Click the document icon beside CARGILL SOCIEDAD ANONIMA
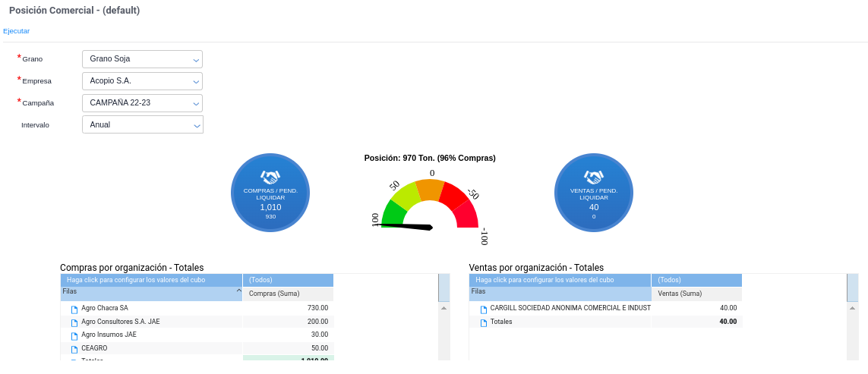This screenshot has width=868, height=374. (x=483, y=310)
